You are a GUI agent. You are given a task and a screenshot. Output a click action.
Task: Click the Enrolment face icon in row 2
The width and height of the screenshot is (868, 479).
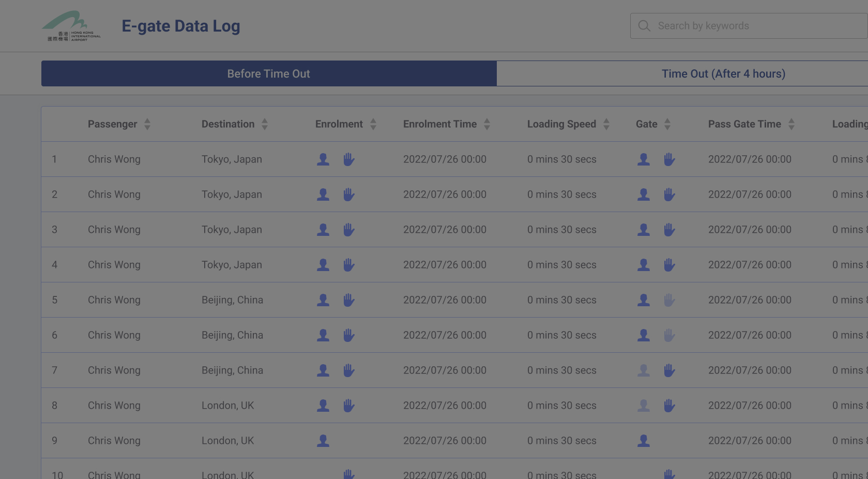pos(323,194)
